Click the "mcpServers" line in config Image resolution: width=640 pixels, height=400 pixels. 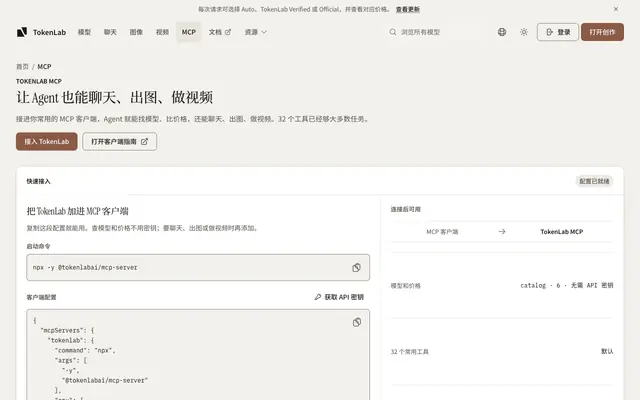point(67,331)
